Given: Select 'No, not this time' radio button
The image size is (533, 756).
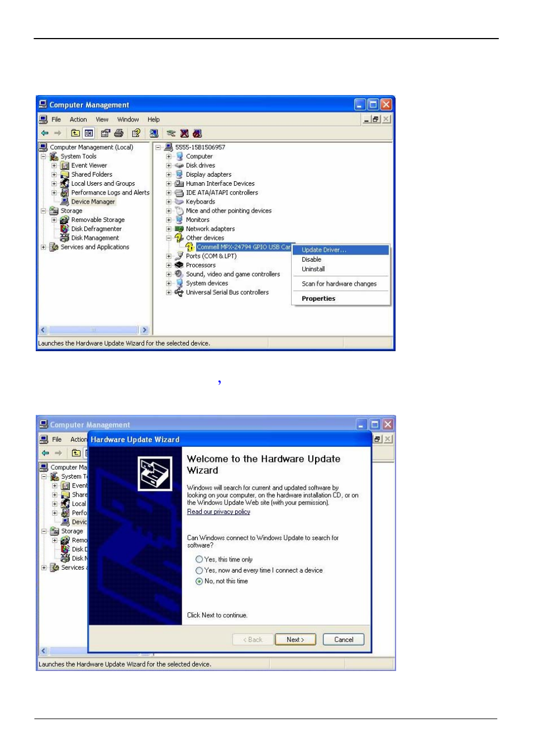Looking at the screenshot, I should 199,582.
